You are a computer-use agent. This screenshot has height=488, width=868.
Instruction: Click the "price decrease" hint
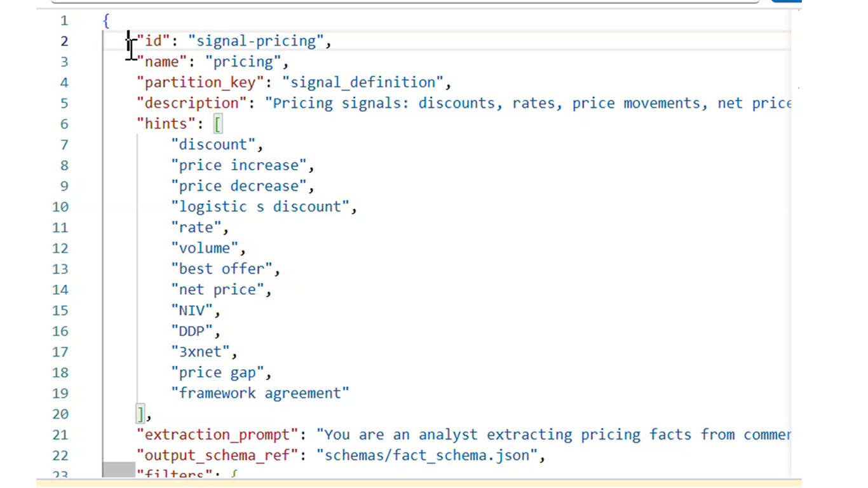(238, 186)
